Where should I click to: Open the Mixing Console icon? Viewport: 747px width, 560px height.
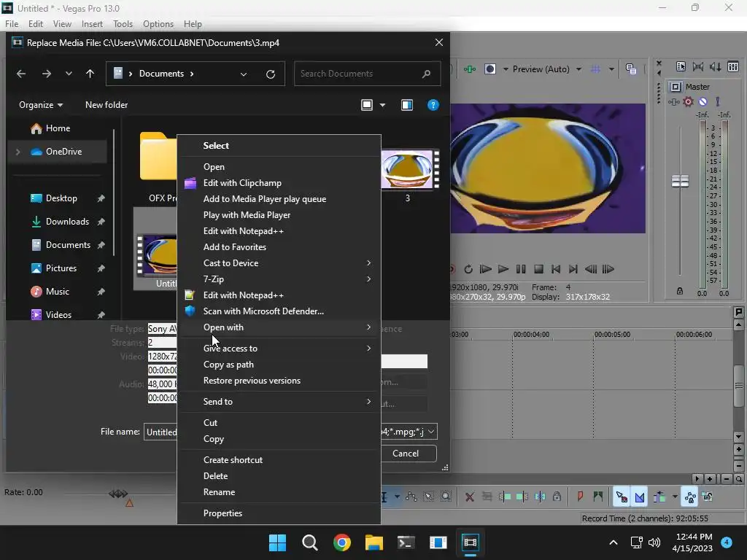[x=732, y=66]
